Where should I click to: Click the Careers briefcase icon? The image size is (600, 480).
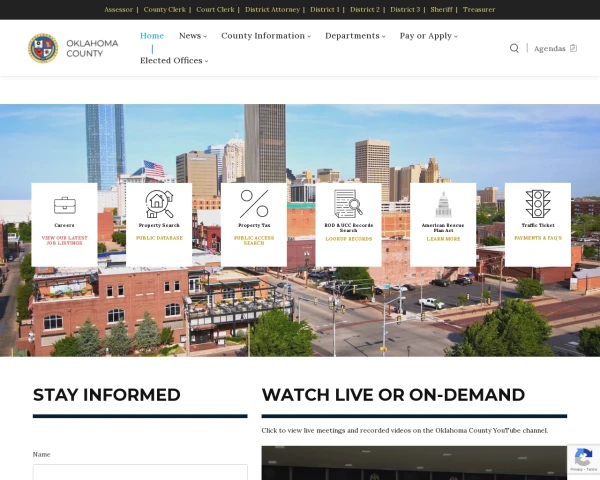tap(65, 206)
